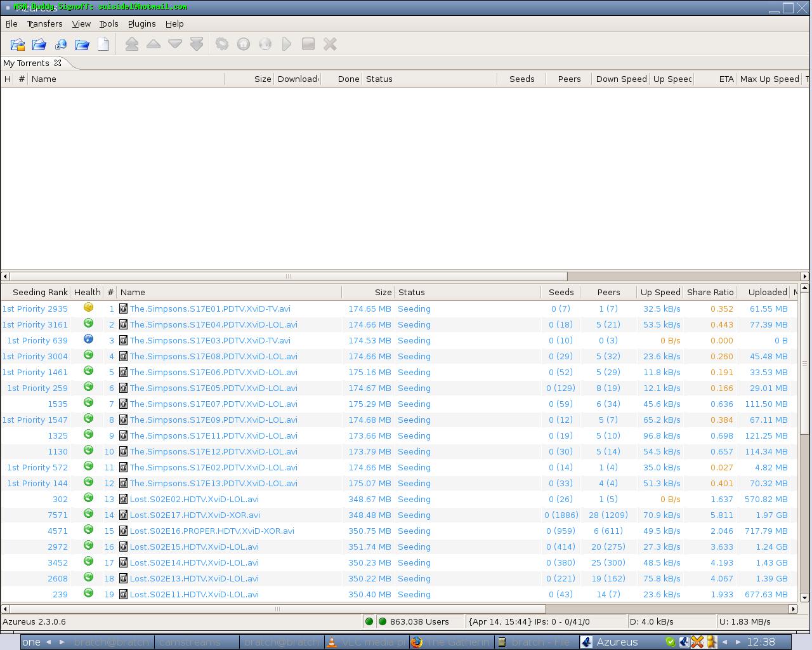The image size is (812, 650).
Task: Click the seeding list scroll-up arrow
Action: tap(804, 289)
